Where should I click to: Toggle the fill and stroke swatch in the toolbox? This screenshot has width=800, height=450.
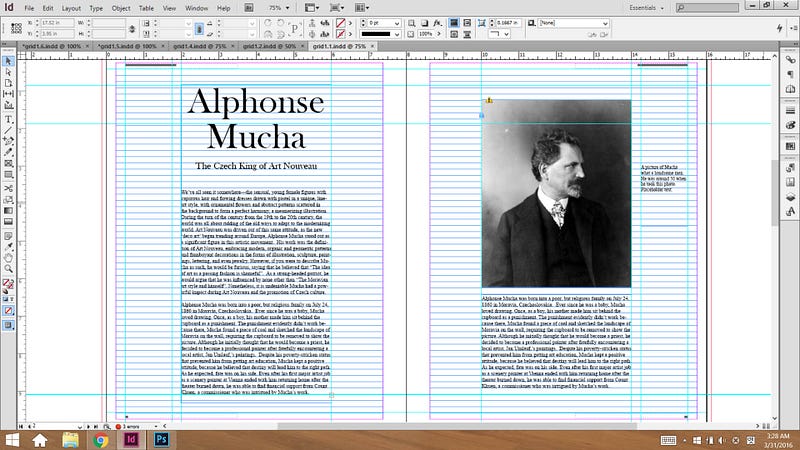point(8,285)
